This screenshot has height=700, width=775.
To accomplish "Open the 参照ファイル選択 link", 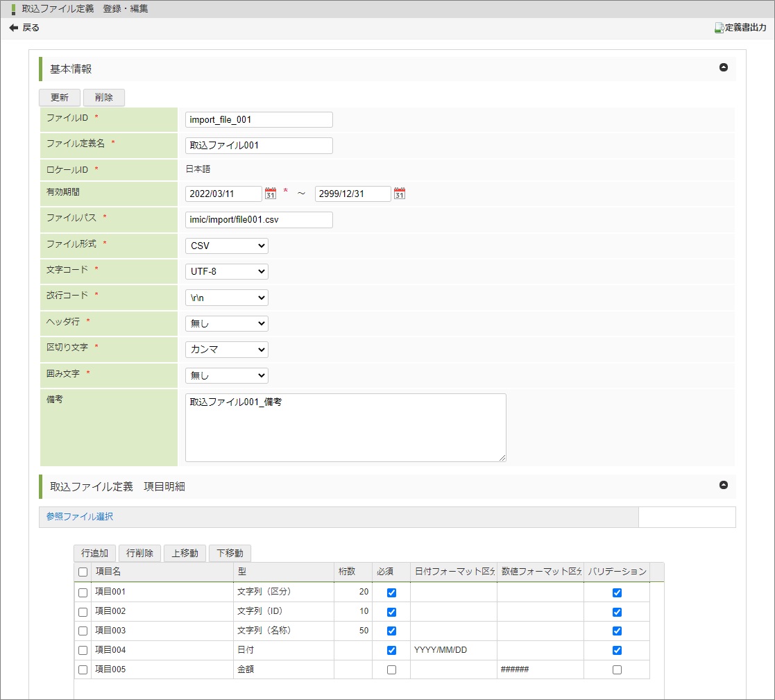I will (80, 517).
